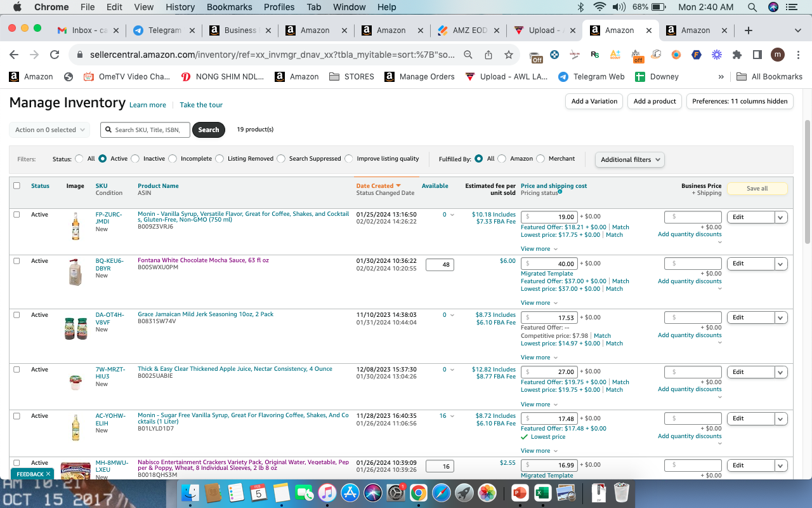Expand 'View more' under the $27.00 price
This screenshot has height=508, width=812.
click(539, 404)
